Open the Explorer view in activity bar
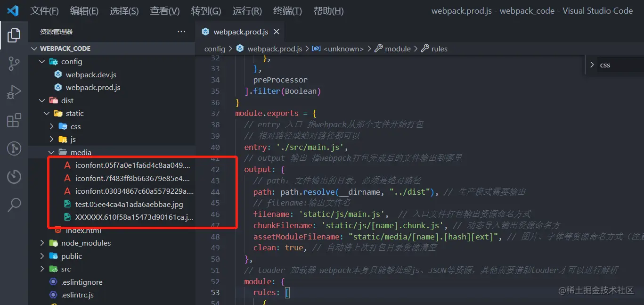The image size is (644, 305). click(14, 35)
